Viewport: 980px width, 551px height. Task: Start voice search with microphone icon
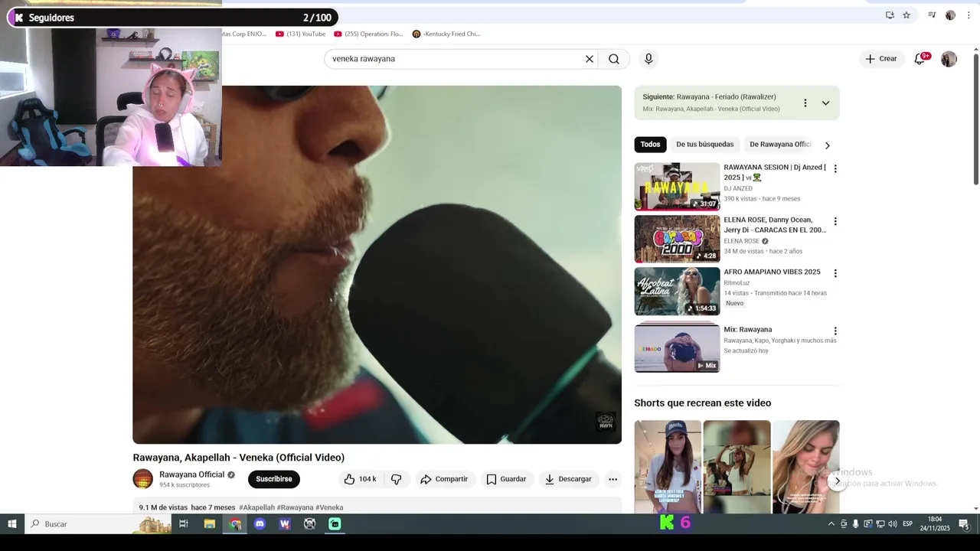tap(648, 59)
